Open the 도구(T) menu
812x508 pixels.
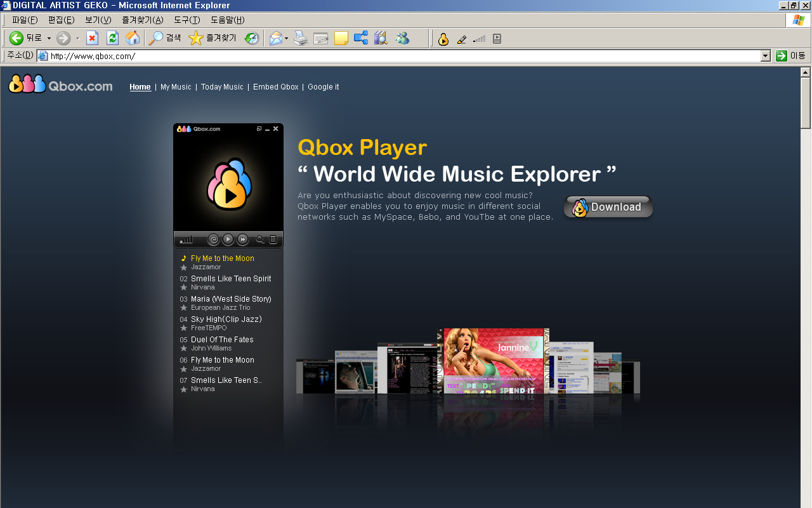point(187,20)
